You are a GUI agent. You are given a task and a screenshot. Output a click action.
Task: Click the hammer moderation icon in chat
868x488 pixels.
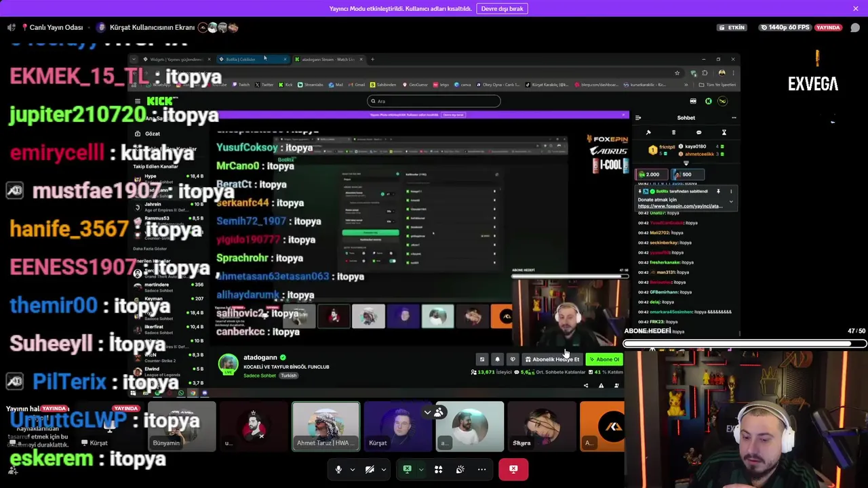(x=648, y=133)
